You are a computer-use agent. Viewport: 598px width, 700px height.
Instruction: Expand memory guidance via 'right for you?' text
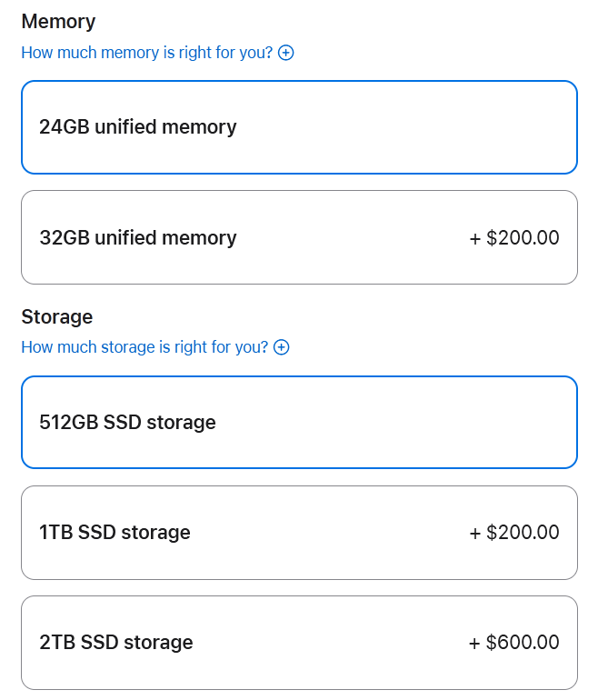tap(225, 53)
